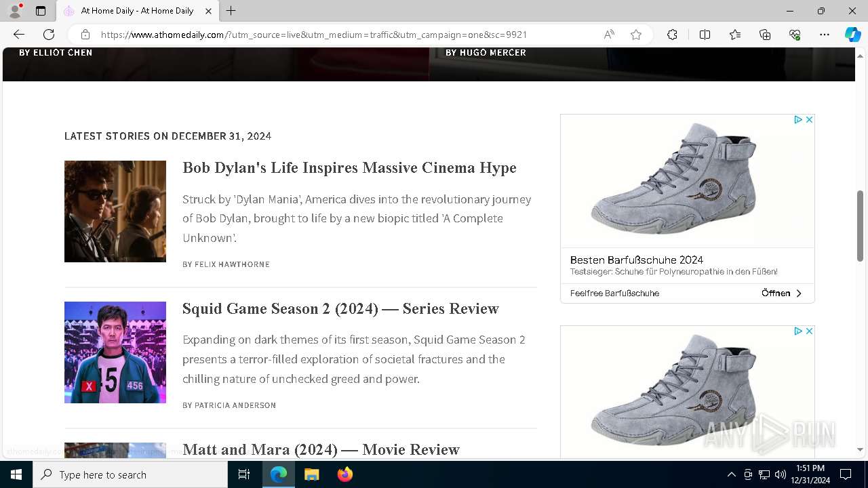This screenshot has width=868, height=488.
Task: Toggle Split screen view
Action: point(705,35)
